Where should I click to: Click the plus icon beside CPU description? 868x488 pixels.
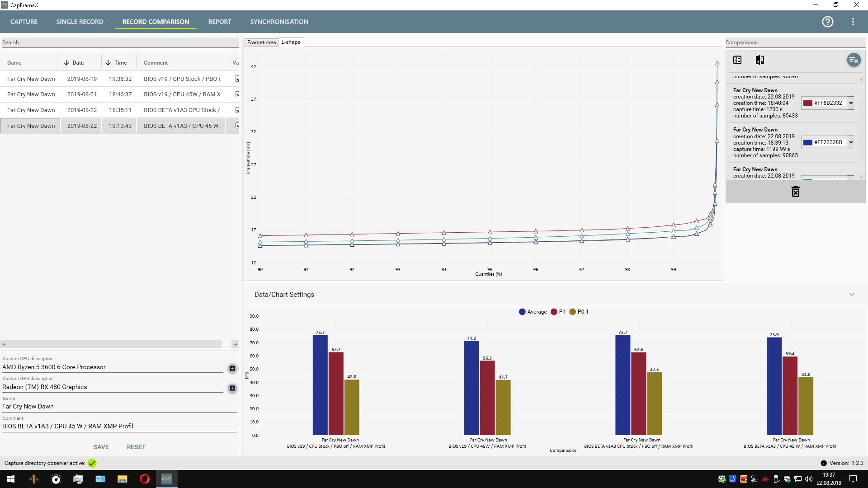point(232,368)
